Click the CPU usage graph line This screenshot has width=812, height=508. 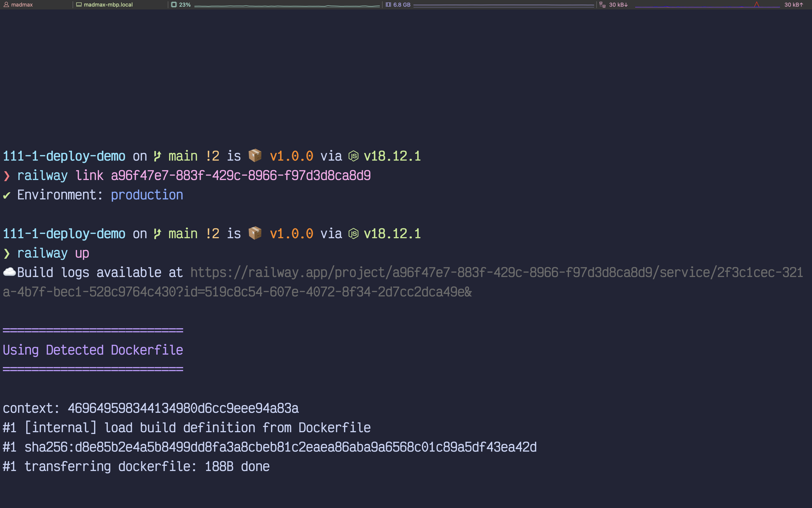(x=287, y=6)
